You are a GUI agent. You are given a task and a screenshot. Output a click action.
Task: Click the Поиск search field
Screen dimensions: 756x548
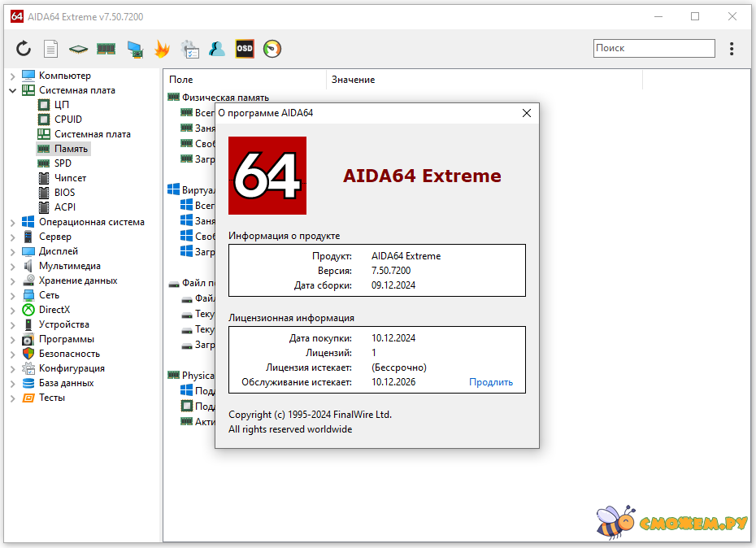[654, 48]
